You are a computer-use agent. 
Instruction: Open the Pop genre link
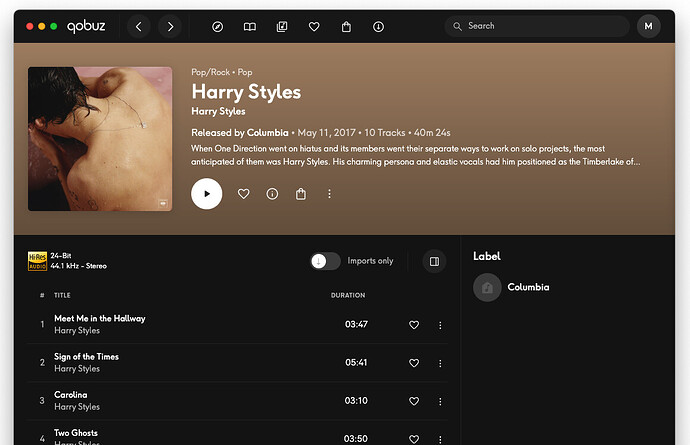(245, 72)
